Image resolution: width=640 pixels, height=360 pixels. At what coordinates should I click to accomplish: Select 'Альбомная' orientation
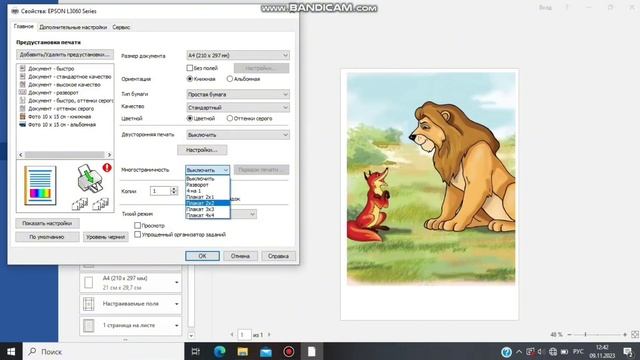coord(230,79)
